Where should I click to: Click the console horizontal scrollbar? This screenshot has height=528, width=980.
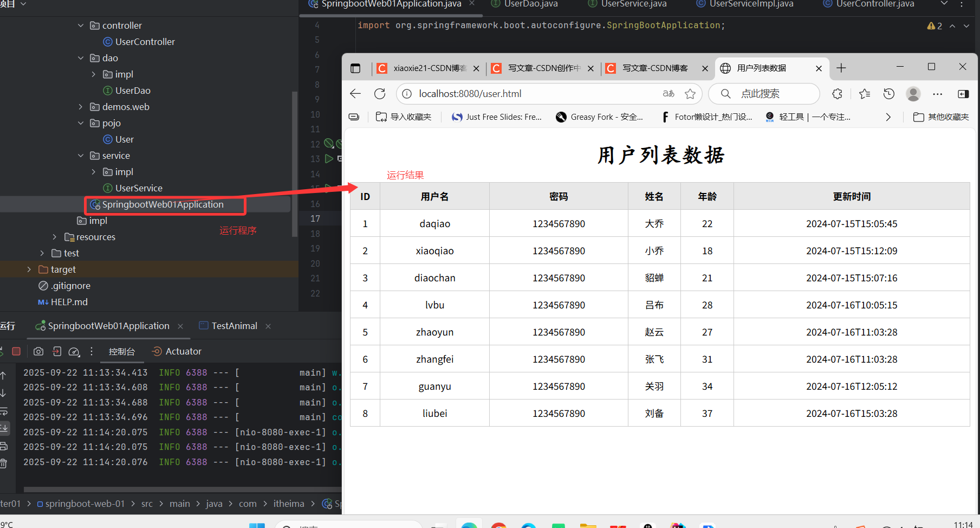coord(183,489)
